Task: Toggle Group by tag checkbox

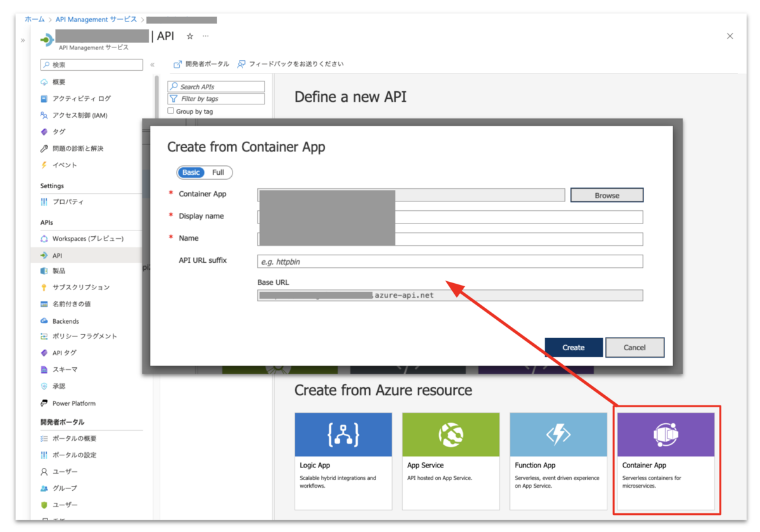Action: coord(171,111)
